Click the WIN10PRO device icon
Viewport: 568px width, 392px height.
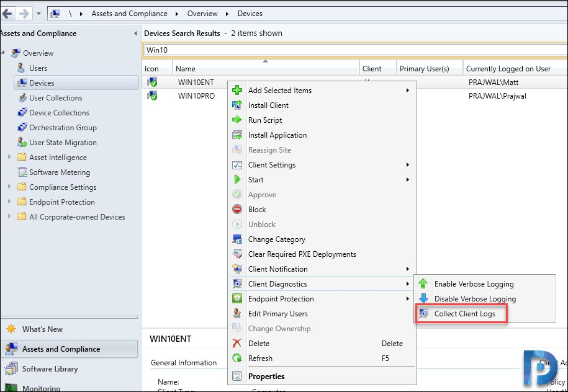pyautogui.click(x=152, y=96)
